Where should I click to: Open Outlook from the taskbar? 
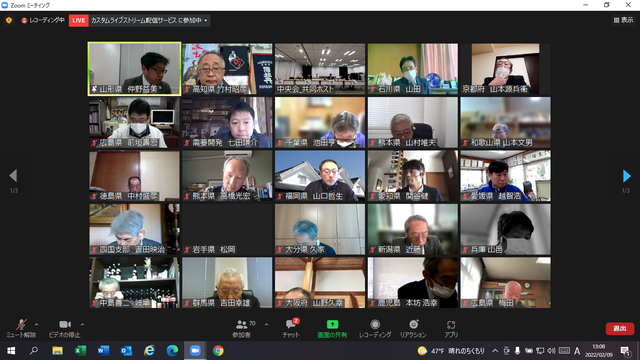pos(126,351)
